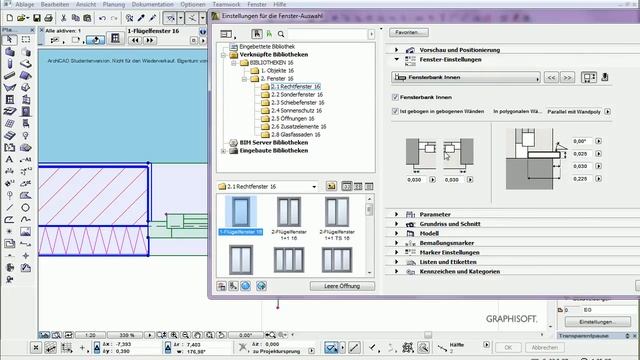Select the 2.2 Sonderfenster 16 folder

tap(297, 94)
